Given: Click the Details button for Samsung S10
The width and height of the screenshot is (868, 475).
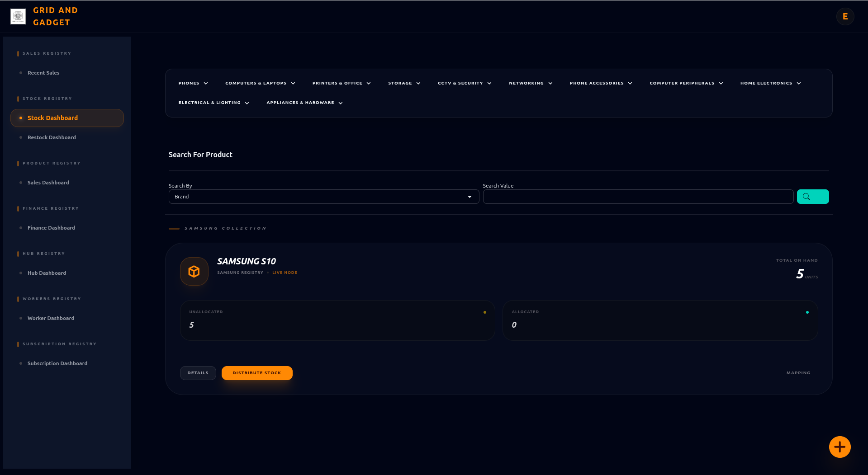Looking at the screenshot, I should click(x=198, y=373).
